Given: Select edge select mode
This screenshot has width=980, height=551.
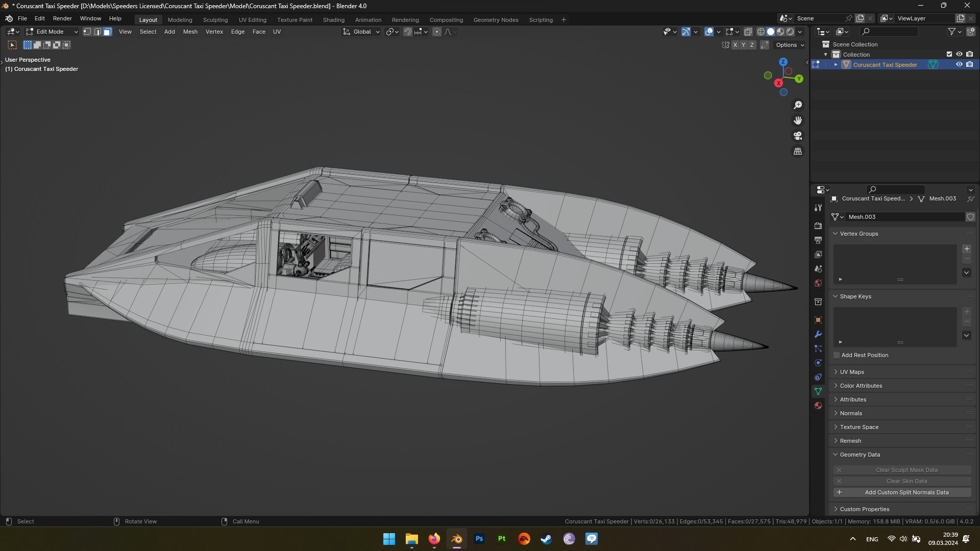Looking at the screenshot, I should click(x=97, y=32).
